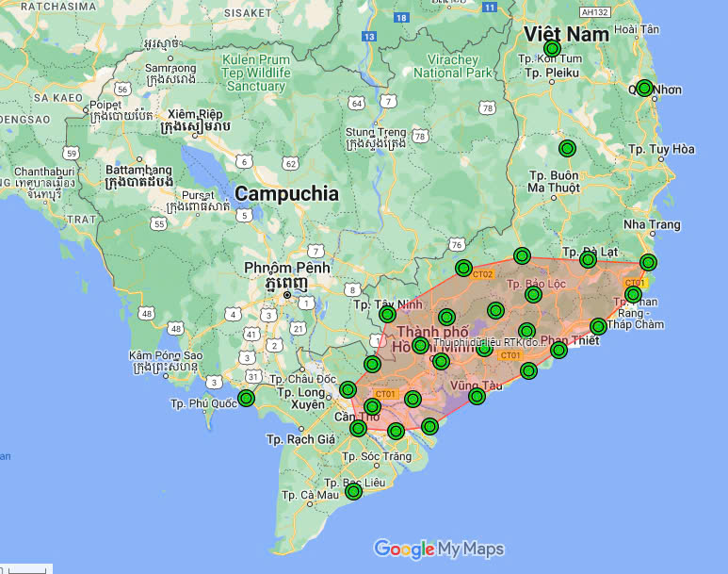Select the green marker near Bạc Liêu
Screen dimensions: 728x574
[x=354, y=491]
